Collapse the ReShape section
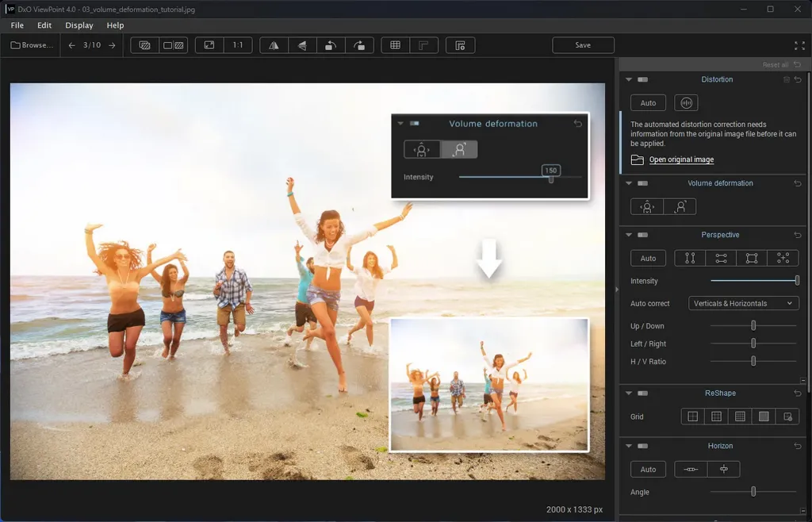 pyautogui.click(x=629, y=393)
